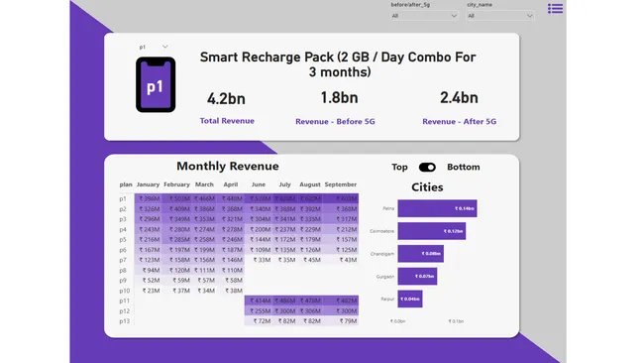Click the 4.2bn Total Revenue value
This screenshot has width=644, height=363.
(x=226, y=98)
